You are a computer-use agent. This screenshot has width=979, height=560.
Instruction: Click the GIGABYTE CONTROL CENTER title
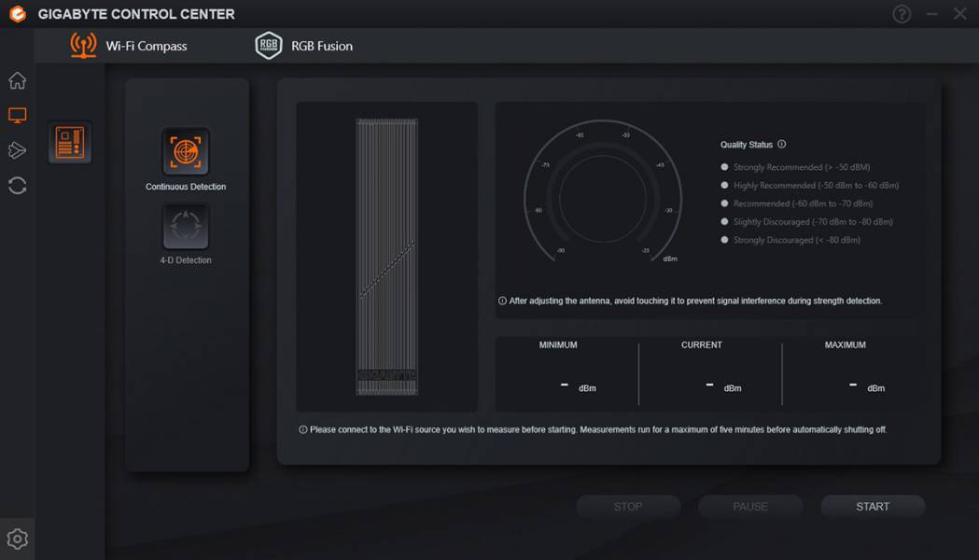[136, 14]
